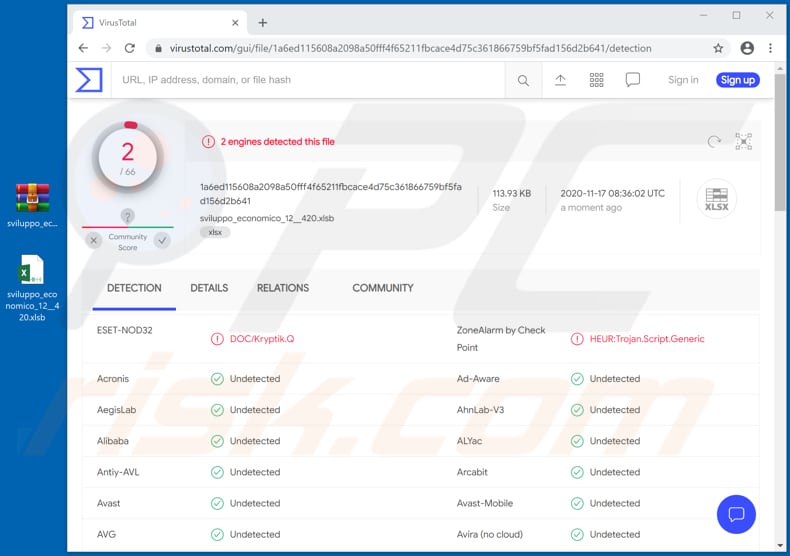Go back in browser history
The height and width of the screenshot is (556, 790).
(x=83, y=48)
